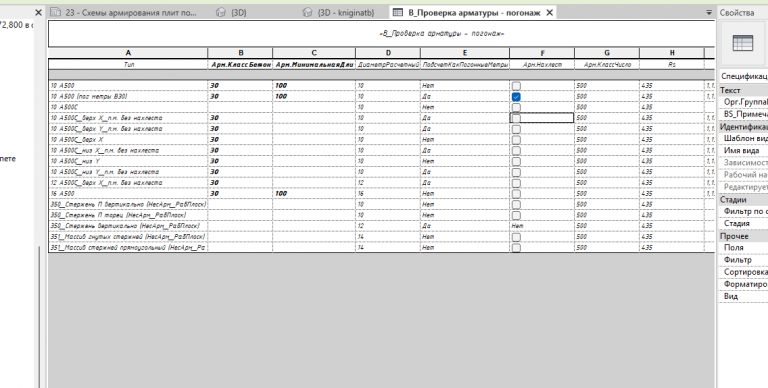Click the ДиаметрРасчетный field header
The width and height of the screenshot is (768, 388).
(x=388, y=64)
